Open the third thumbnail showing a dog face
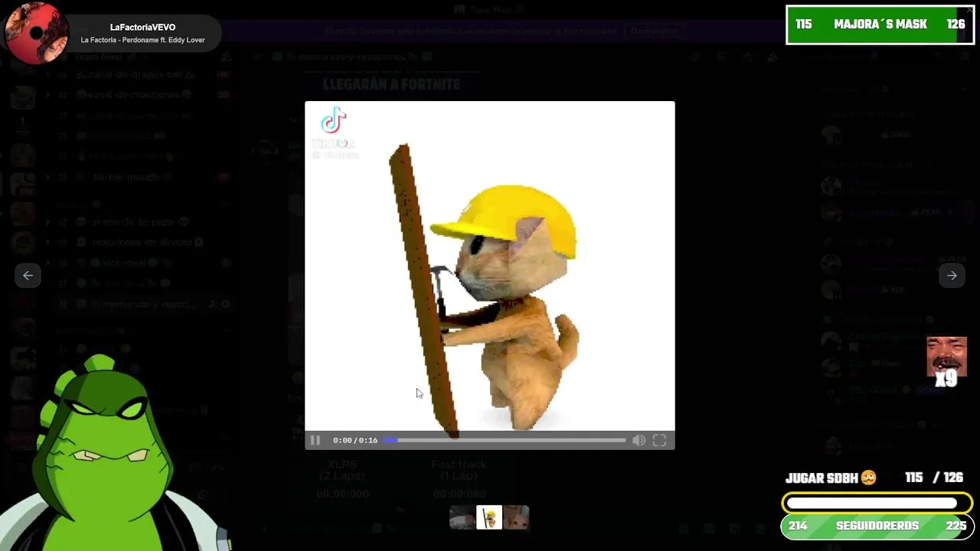 [x=516, y=518]
